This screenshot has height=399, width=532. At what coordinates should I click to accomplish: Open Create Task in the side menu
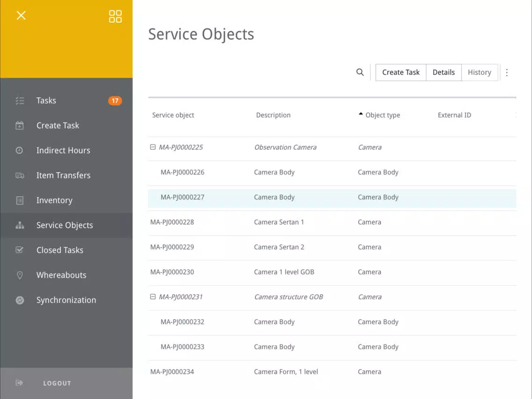pyautogui.click(x=66, y=126)
